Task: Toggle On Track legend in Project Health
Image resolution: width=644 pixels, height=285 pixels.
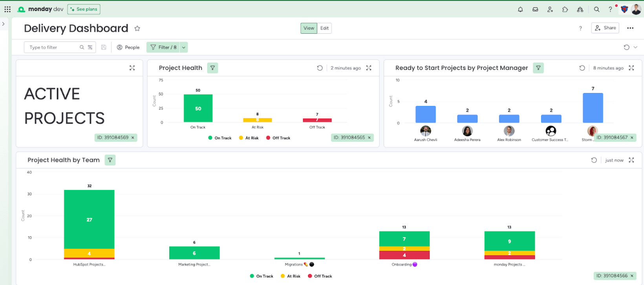Action: [x=220, y=138]
